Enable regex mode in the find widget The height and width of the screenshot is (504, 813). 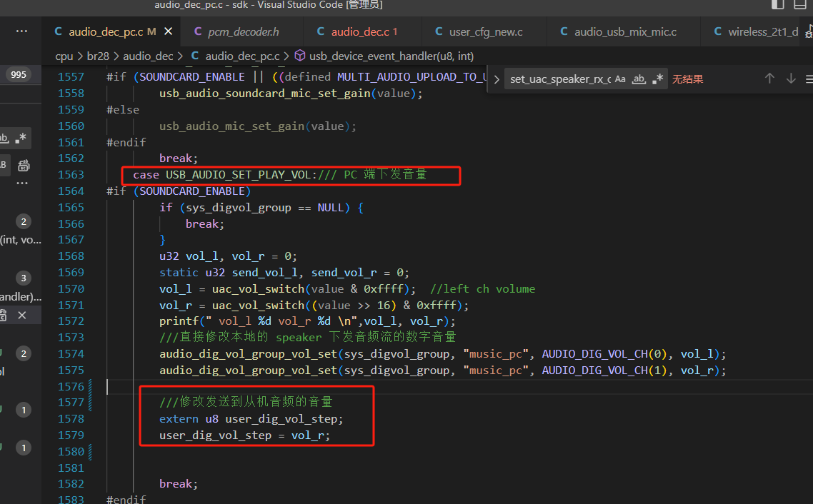[x=657, y=79]
